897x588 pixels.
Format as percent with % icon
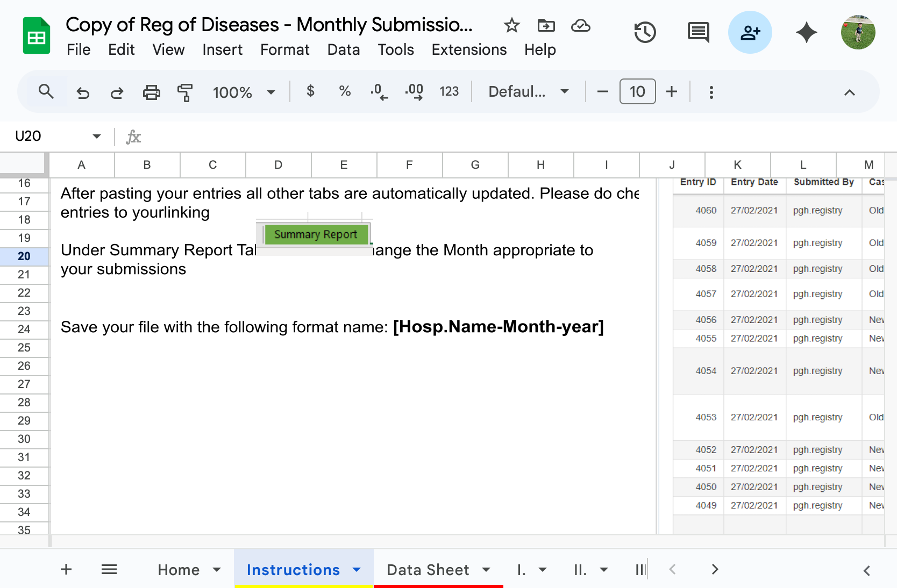[x=345, y=91]
